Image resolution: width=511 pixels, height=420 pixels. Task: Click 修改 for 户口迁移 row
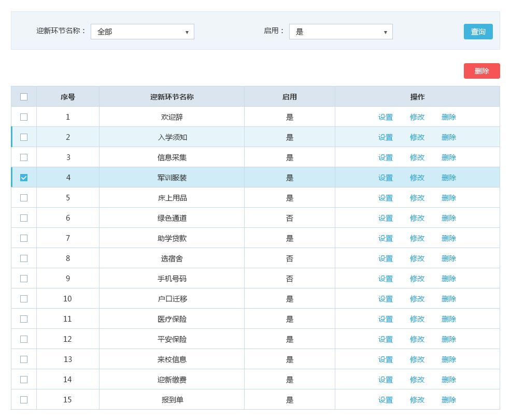click(417, 299)
